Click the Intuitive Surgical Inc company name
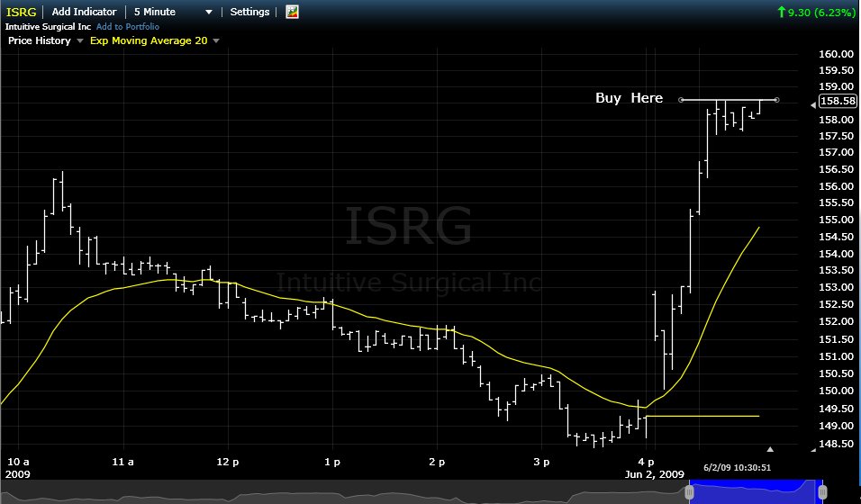 [49, 26]
